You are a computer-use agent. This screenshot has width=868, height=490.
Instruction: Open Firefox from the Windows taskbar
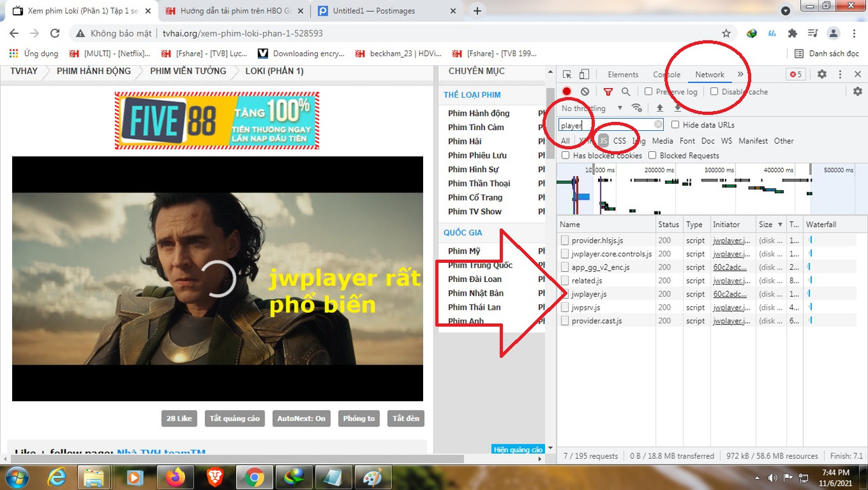[x=175, y=477]
